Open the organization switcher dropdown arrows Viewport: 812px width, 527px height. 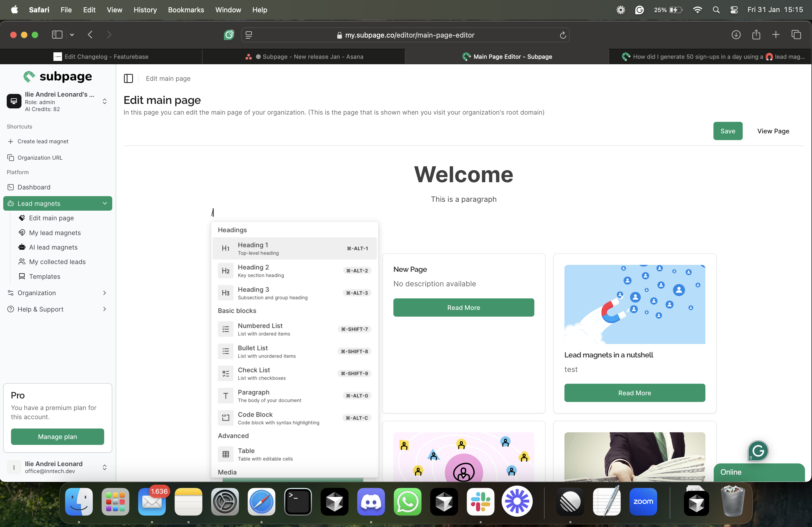pos(105,101)
